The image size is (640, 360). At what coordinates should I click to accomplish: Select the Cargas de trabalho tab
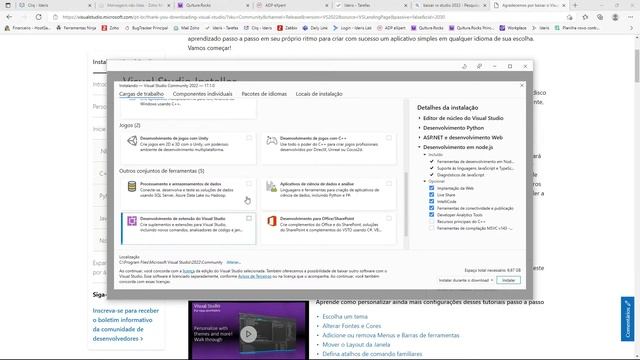point(141,94)
